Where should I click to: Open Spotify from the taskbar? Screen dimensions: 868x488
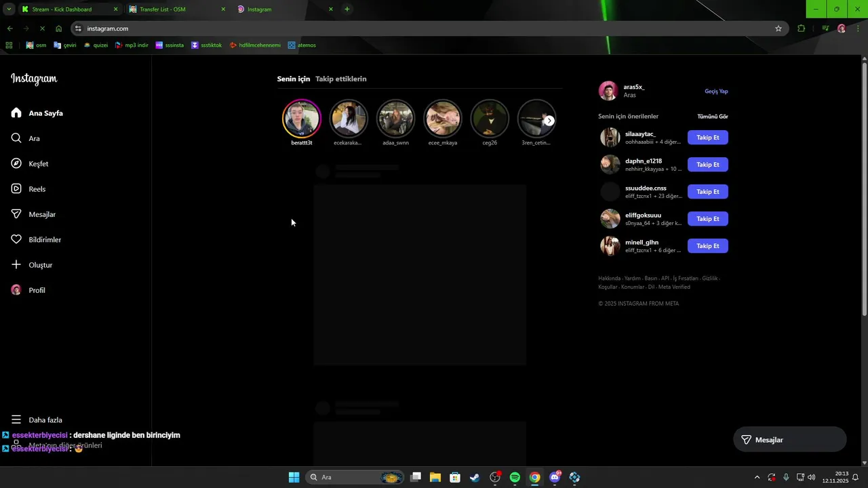[x=515, y=477]
